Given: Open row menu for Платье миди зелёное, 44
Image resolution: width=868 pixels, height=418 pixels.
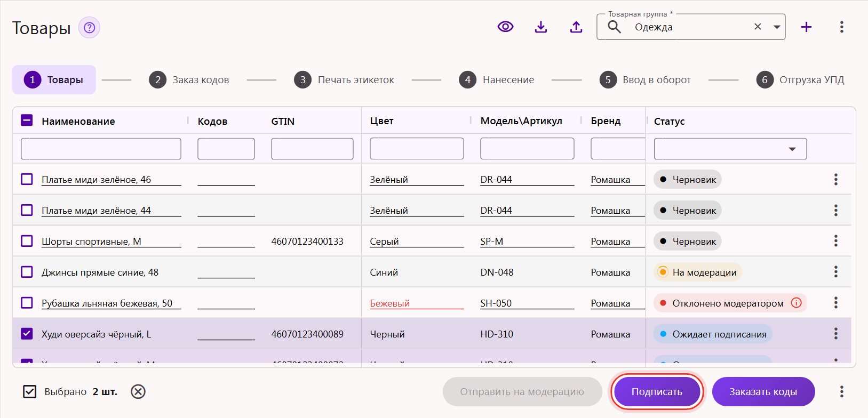Looking at the screenshot, I should pyautogui.click(x=835, y=211).
